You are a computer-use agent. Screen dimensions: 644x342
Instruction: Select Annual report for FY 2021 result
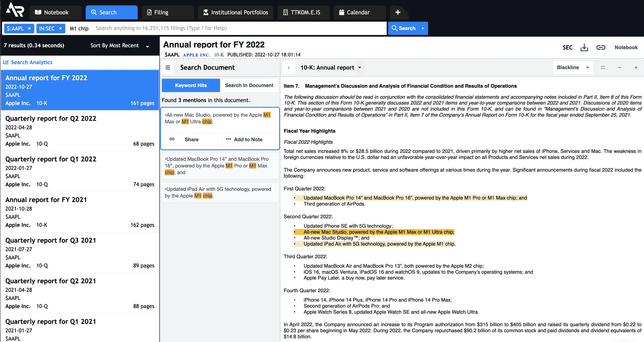point(80,212)
